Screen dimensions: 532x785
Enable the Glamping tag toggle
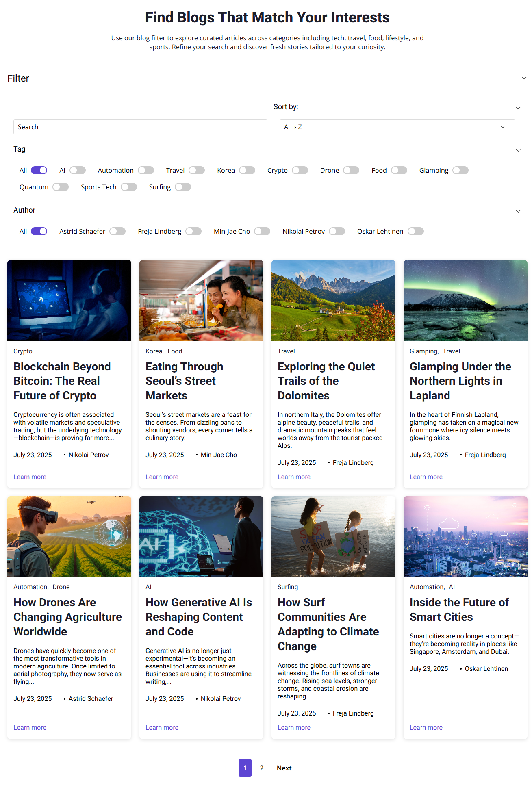460,170
